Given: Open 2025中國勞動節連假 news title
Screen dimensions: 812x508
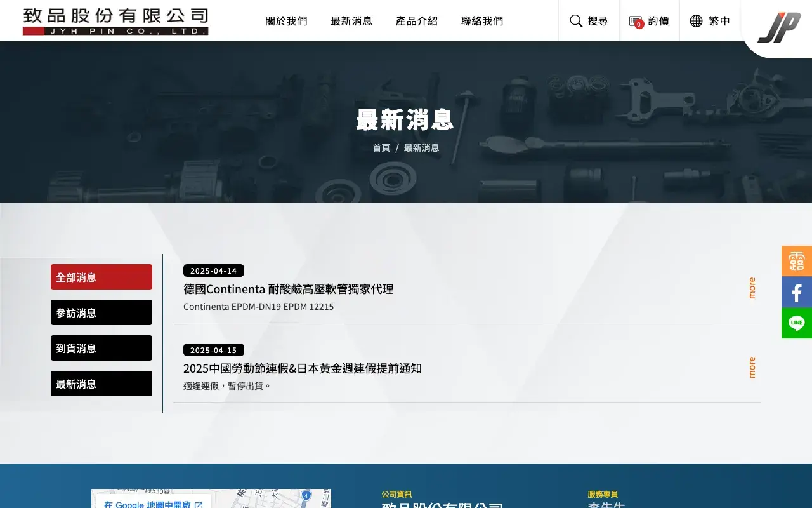Looking at the screenshot, I should [303, 368].
